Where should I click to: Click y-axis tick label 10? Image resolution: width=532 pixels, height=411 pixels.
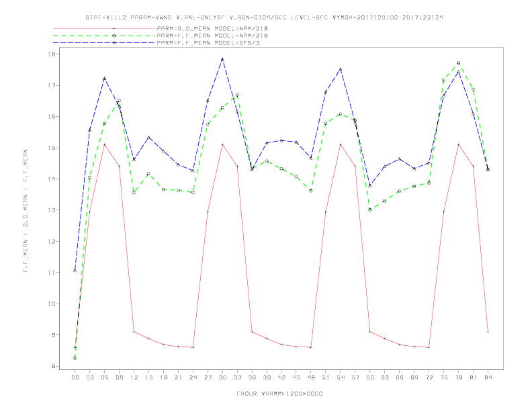[52, 304]
